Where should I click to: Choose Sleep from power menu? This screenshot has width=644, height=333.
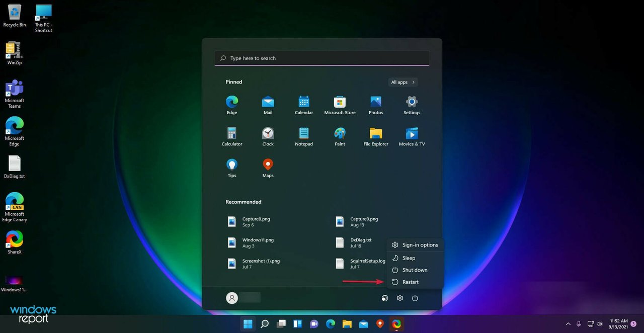coord(415,258)
